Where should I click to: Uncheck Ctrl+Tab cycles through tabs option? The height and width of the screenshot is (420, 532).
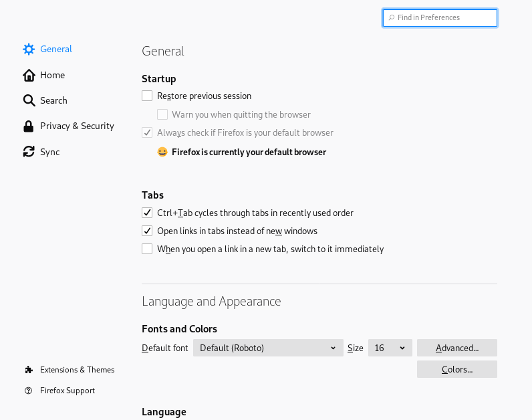(x=147, y=213)
